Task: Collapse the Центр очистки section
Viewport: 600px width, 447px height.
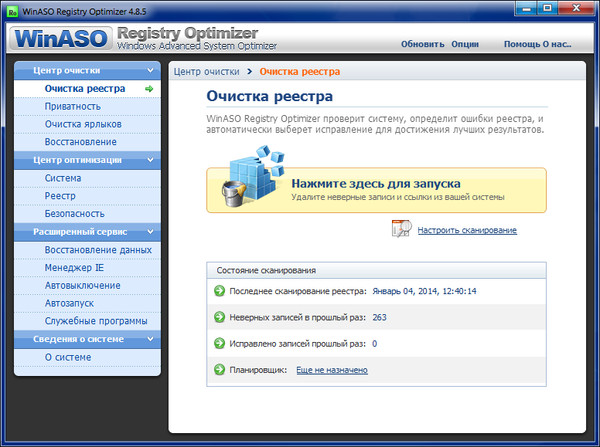Action: coord(150,71)
